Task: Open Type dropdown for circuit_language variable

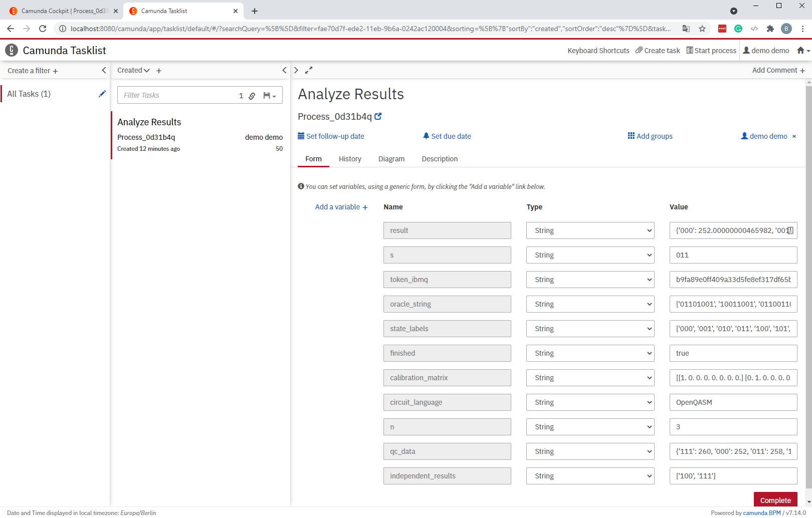Action: pos(590,402)
